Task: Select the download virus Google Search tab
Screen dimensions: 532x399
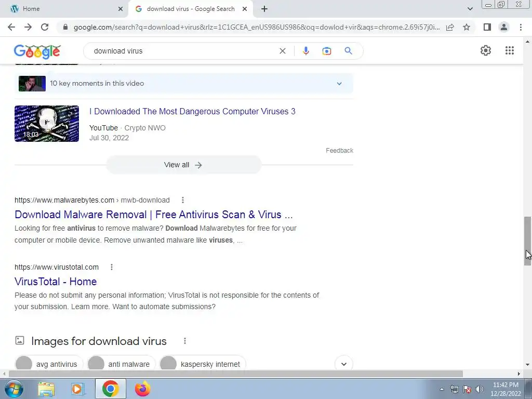Action: click(191, 9)
